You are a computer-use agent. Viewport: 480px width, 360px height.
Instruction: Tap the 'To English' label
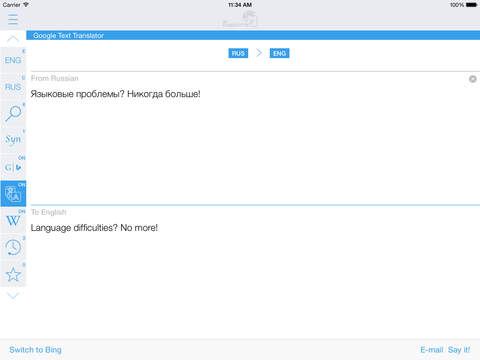point(49,212)
